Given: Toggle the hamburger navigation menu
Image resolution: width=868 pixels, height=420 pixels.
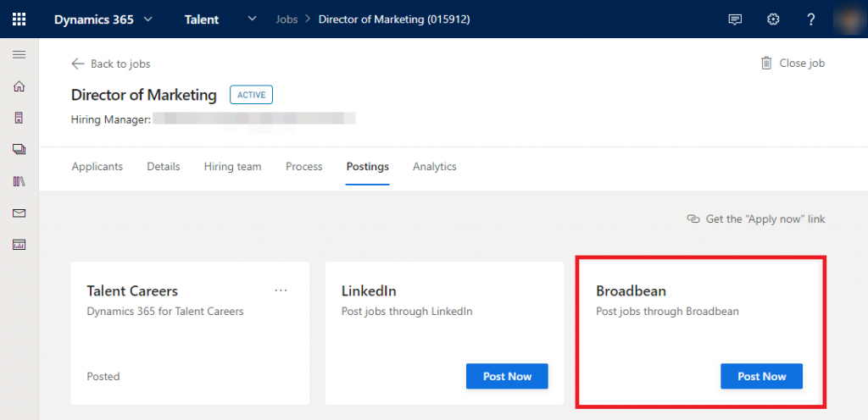Looking at the screenshot, I should 19,55.
